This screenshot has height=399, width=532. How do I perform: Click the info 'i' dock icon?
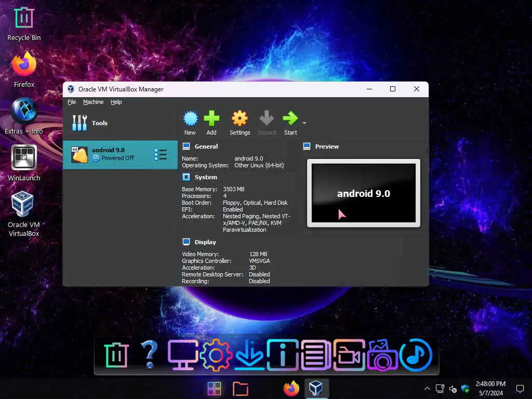point(282,355)
